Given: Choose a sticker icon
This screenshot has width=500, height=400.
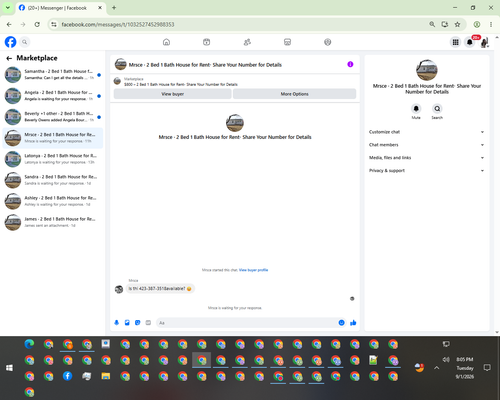Looking at the screenshot, I should [138, 323].
